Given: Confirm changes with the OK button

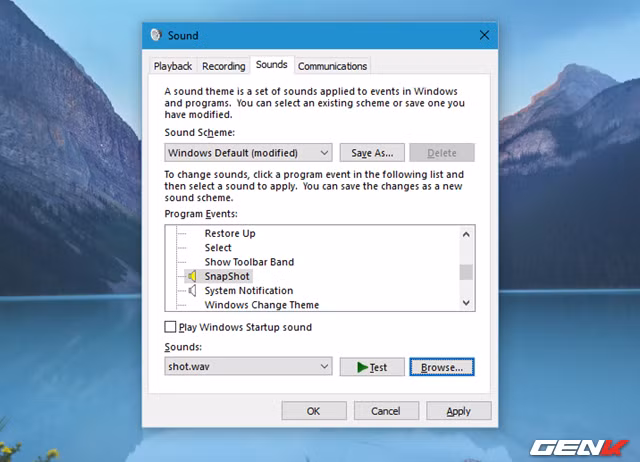Looking at the screenshot, I should click(313, 411).
